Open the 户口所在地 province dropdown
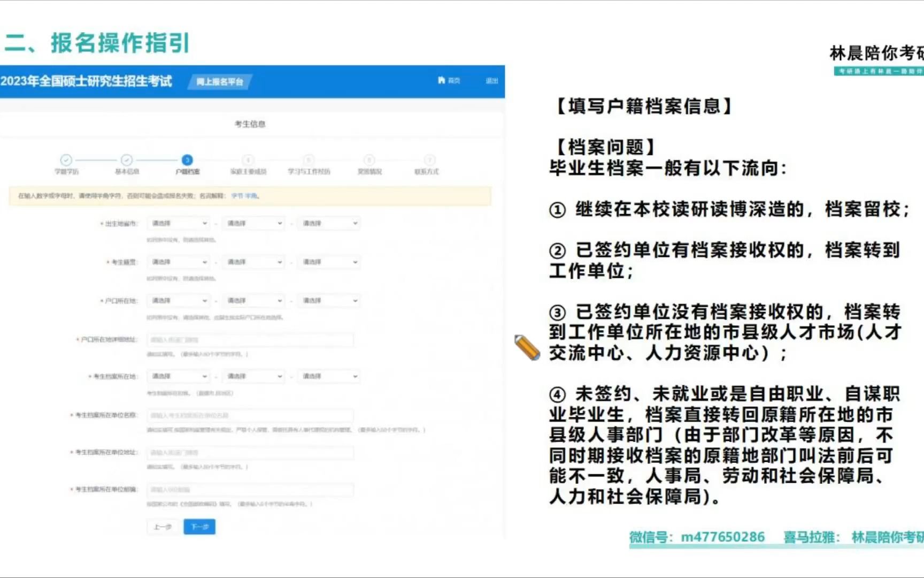 click(x=179, y=300)
